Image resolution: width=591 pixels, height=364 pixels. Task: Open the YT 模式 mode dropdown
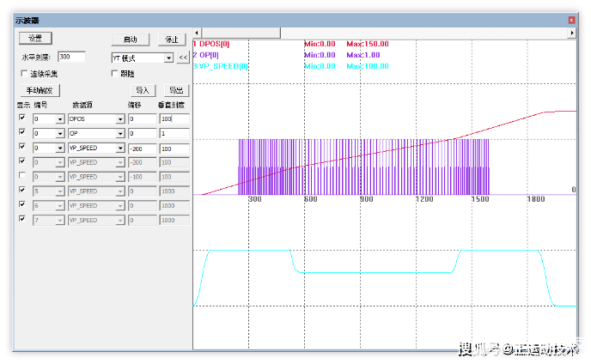[168, 58]
